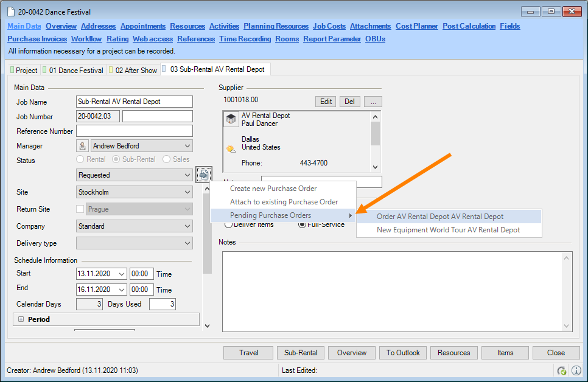The width and height of the screenshot is (588, 382).
Task: Click the supplier ellipsis button
Action: (x=372, y=102)
